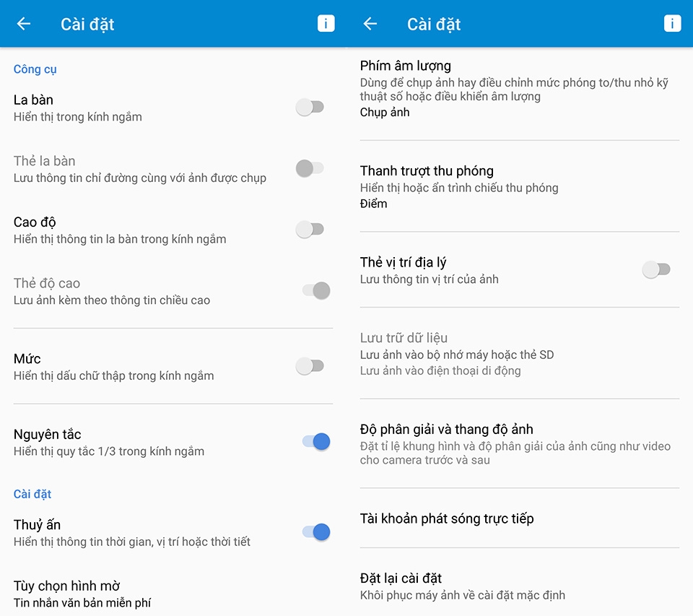Open Thanh trượt thu phóng setting
Screen dimensions: 693x616
point(519,186)
